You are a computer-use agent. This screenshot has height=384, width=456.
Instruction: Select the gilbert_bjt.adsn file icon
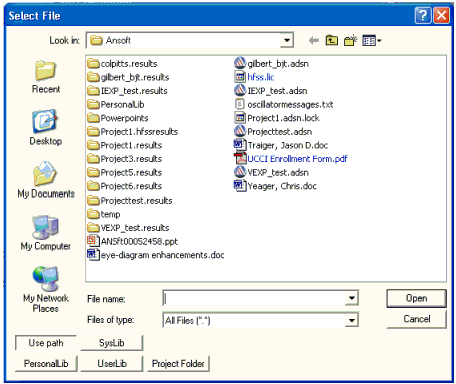click(240, 63)
